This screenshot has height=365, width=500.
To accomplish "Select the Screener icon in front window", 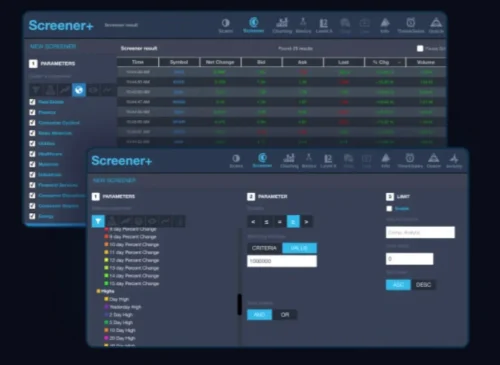I will [x=262, y=160].
